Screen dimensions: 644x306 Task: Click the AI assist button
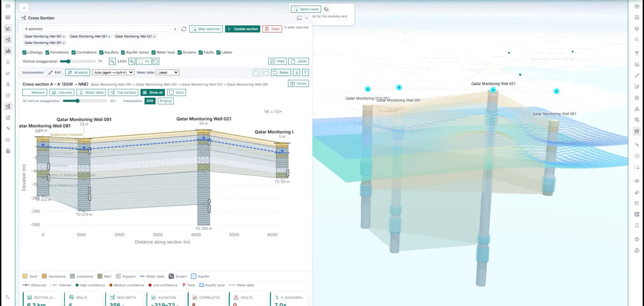(77, 72)
